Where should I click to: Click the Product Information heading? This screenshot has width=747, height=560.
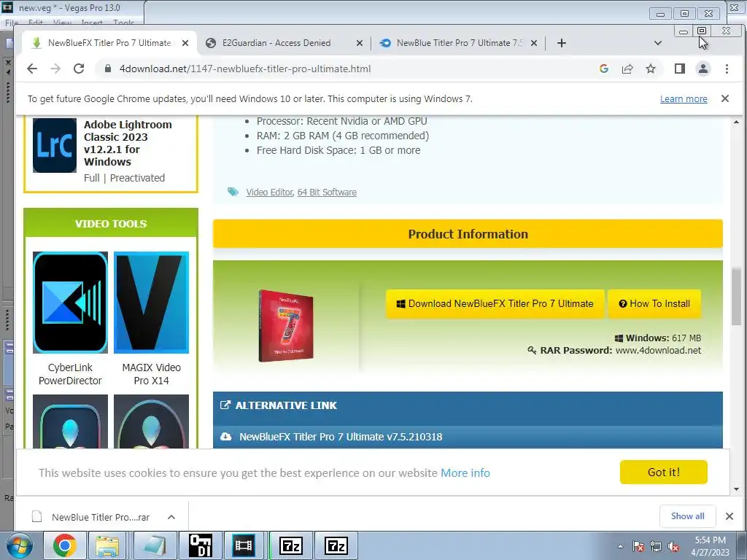[468, 234]
